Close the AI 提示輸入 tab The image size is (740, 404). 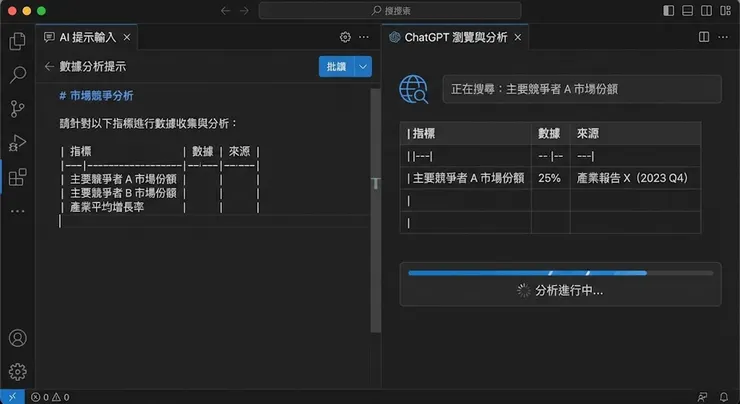pos(127,37)
